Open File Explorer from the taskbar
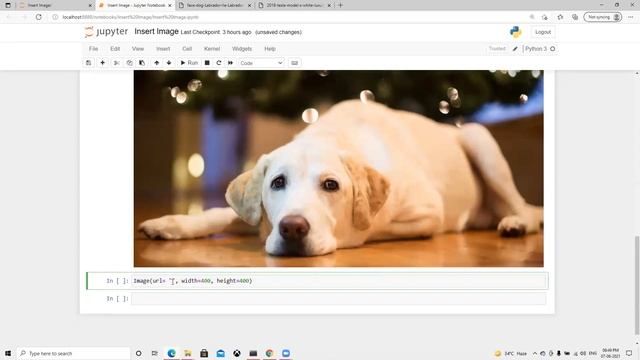This screenshot has width=640, height=360. 188,353
